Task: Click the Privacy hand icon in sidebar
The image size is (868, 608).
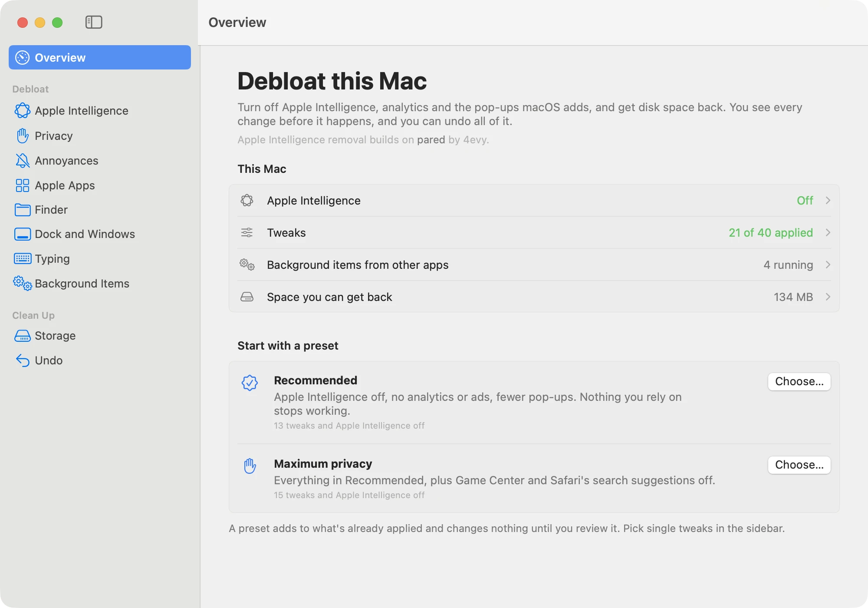Action: tap(23, 136)
